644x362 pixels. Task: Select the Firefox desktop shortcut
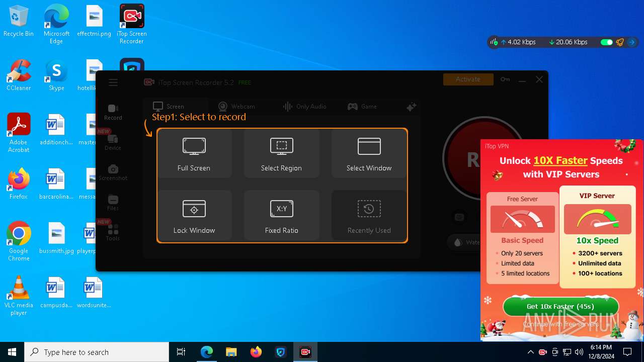point(19,184)
